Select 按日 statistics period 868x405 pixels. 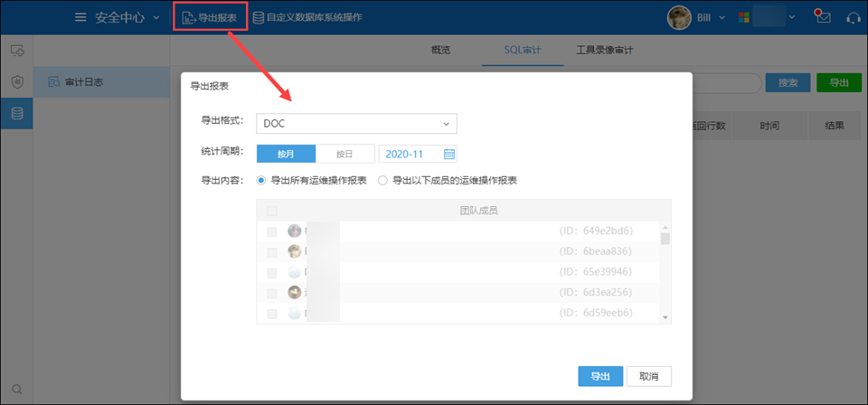(344, 154)
